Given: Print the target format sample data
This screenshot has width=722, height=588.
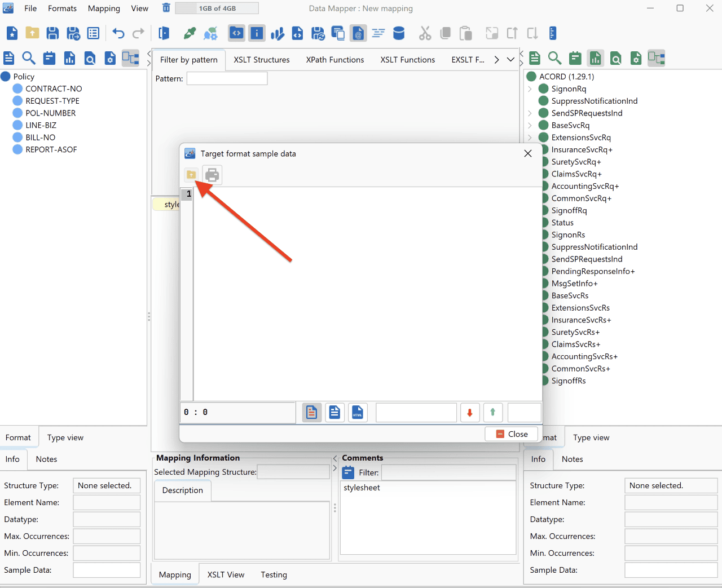Looking at the screenshot, I should click(x=212, y=175).
